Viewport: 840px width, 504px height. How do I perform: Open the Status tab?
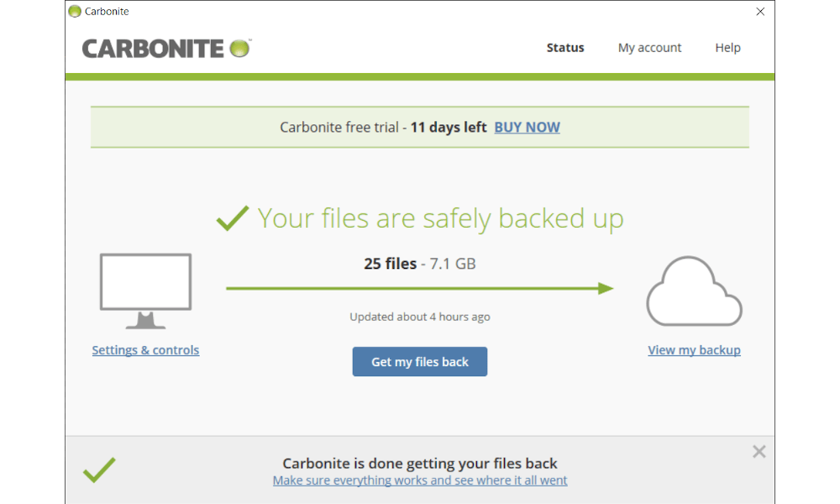click(x=565, y=48)
